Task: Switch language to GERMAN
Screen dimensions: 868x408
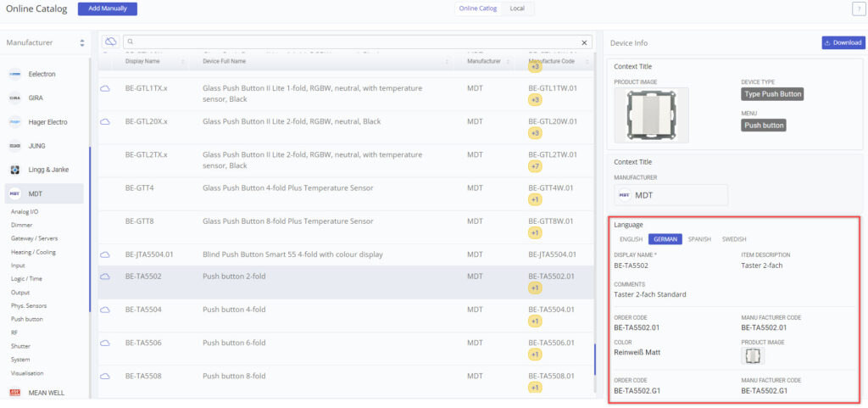Action: click(x=665, y=239)
